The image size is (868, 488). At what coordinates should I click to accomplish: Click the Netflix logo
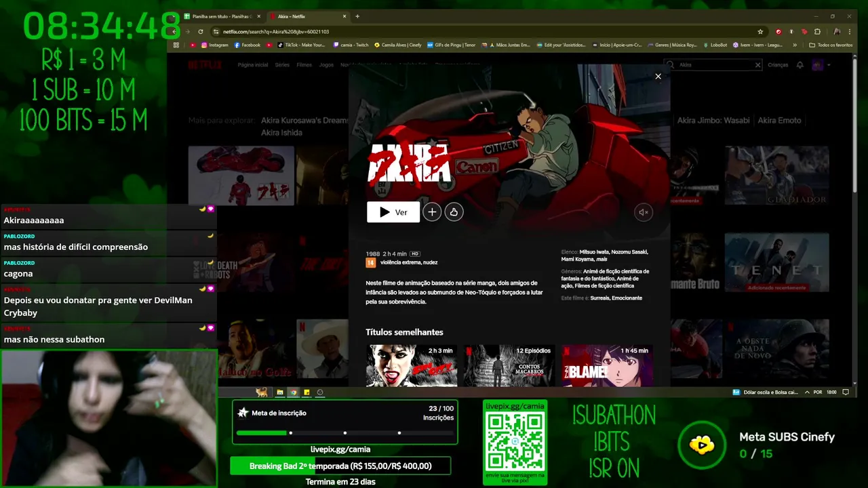[x=205, y=65]
